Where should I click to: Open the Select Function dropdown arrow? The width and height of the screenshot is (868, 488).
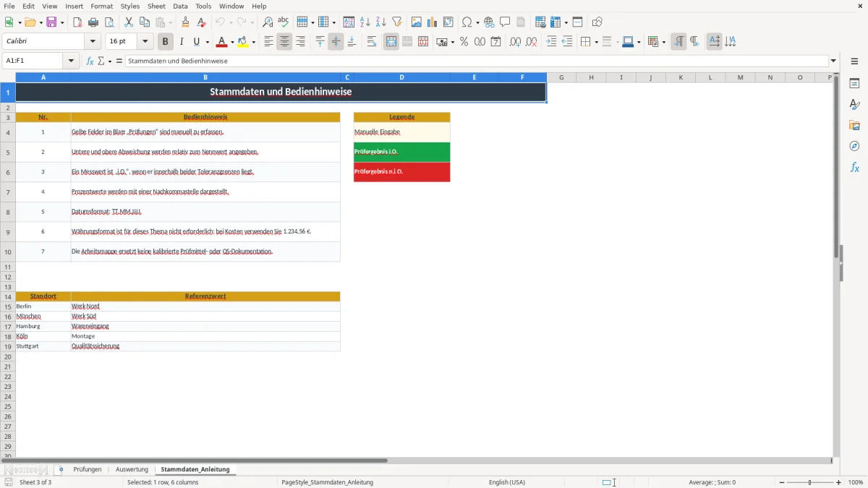click(109, 61)
